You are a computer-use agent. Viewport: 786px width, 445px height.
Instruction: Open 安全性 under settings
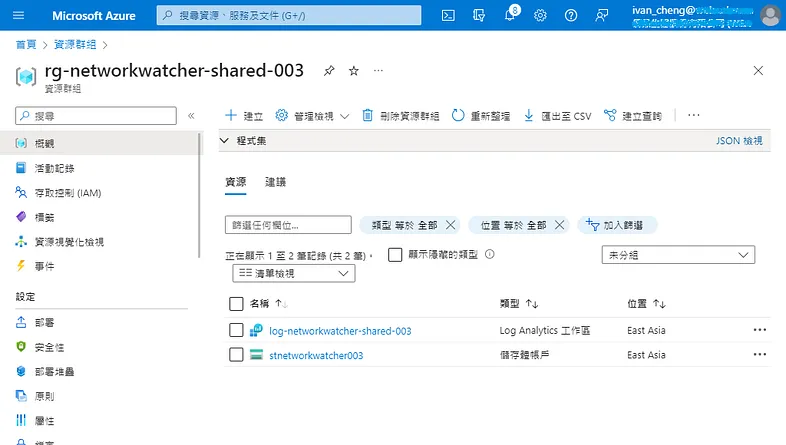point(49,347)
